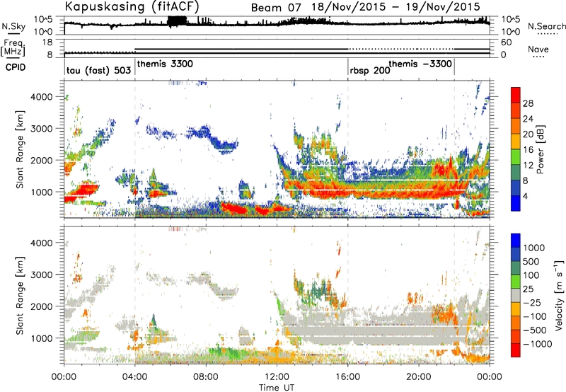Image resolution: width=566 pixels, height=392 pixels.
Task: Click the gray segment of velocity colorbar
Action: (x=516, y=296)
